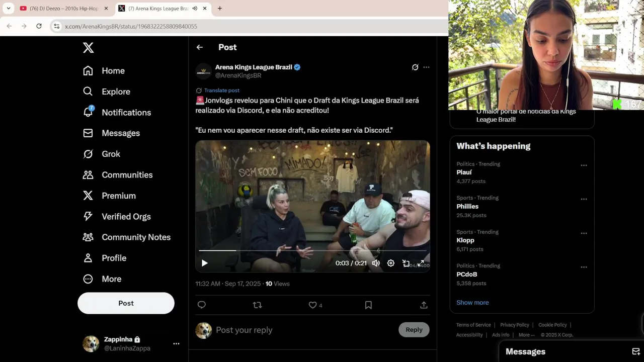Open the post's three-dot options menu
Viewport: 644px width, 362px height.
426,67
